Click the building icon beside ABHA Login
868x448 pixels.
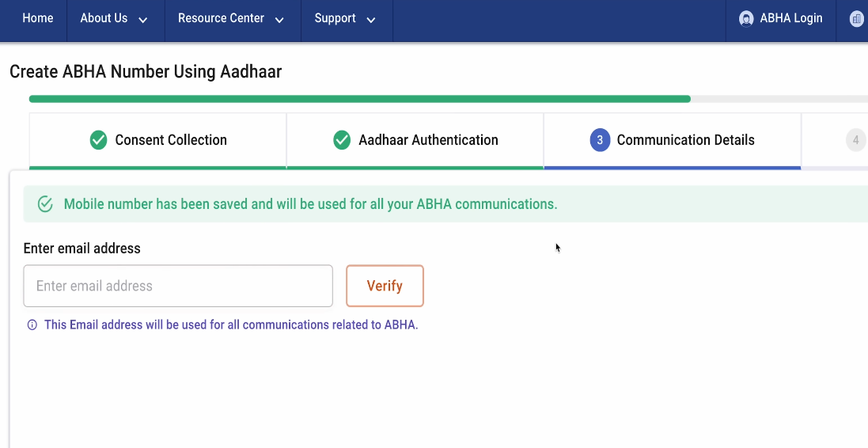tap(857, 19)
